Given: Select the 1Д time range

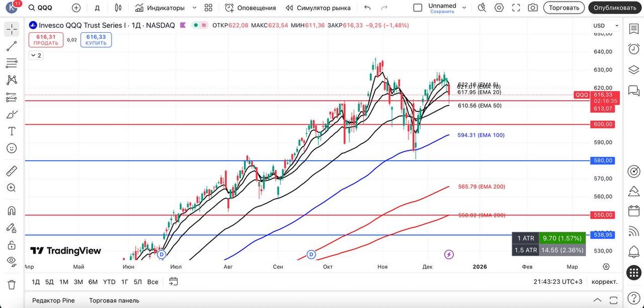Looking at the screenshot, I should [x=36, y=282].
